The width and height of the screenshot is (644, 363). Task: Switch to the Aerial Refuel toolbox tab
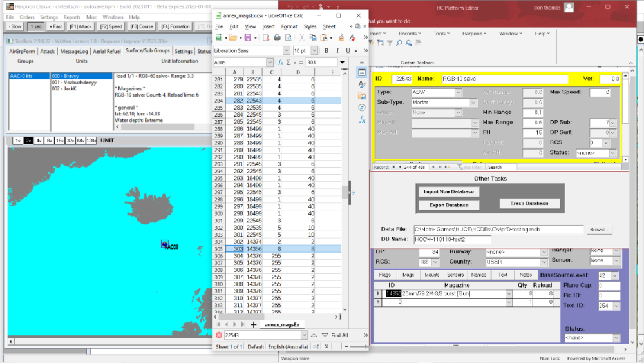pyautogui.click(x=107, y=51)
